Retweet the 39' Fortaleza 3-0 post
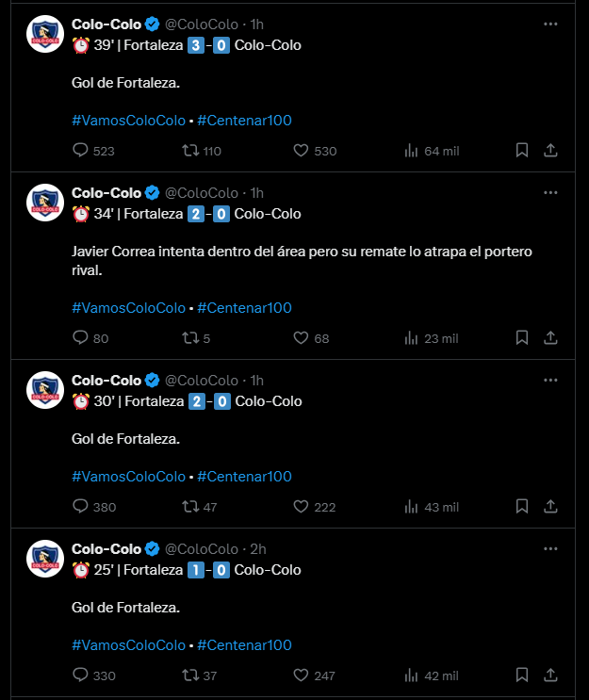 click(x=189, y=150)
